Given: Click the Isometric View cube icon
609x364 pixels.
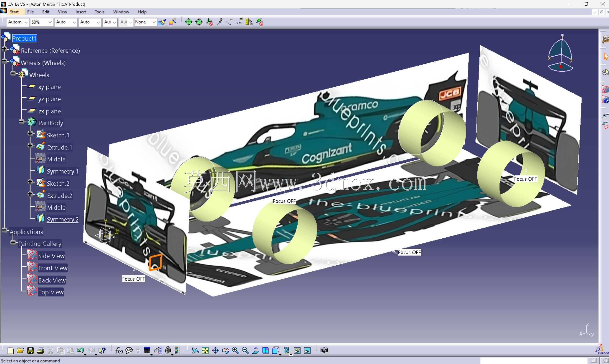Looking at the screenshot, I should click(276, 351).
